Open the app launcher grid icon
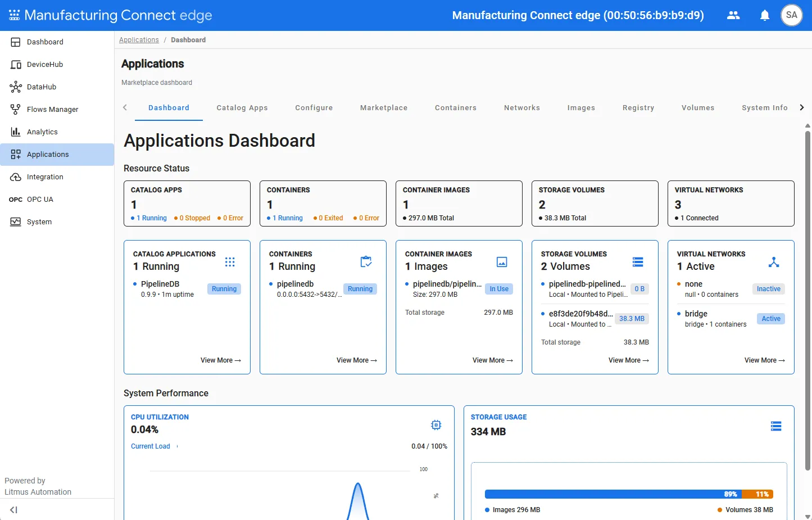Viewport: 812px width, 520px height. (x=15, y=15)
